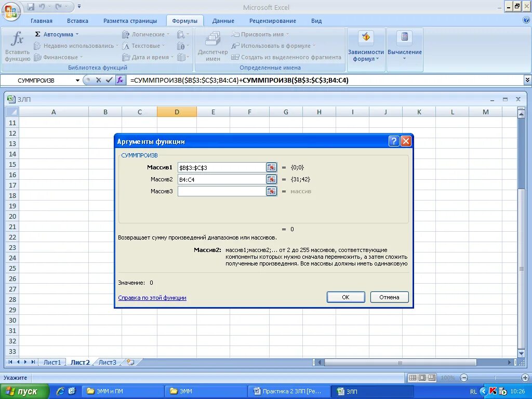Click Использовать в формуле
532x399 pixels.
[273, 46]
